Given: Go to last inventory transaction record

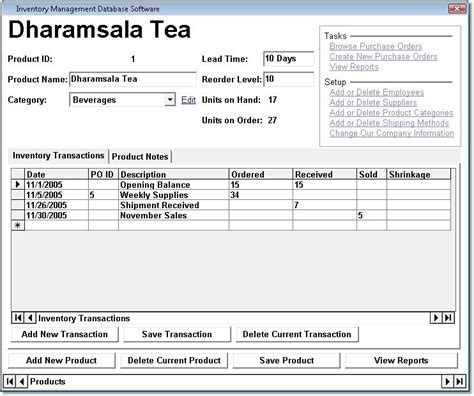Looking at the screenshot, I should click(x=448, y=318).
